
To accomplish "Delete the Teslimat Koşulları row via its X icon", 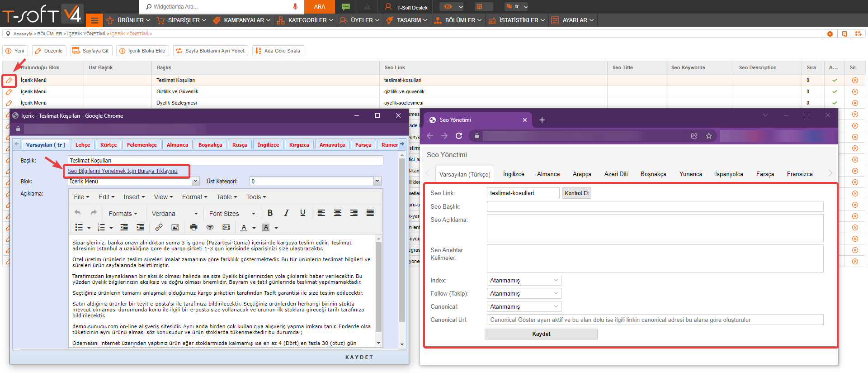I will tap(855, 80).
